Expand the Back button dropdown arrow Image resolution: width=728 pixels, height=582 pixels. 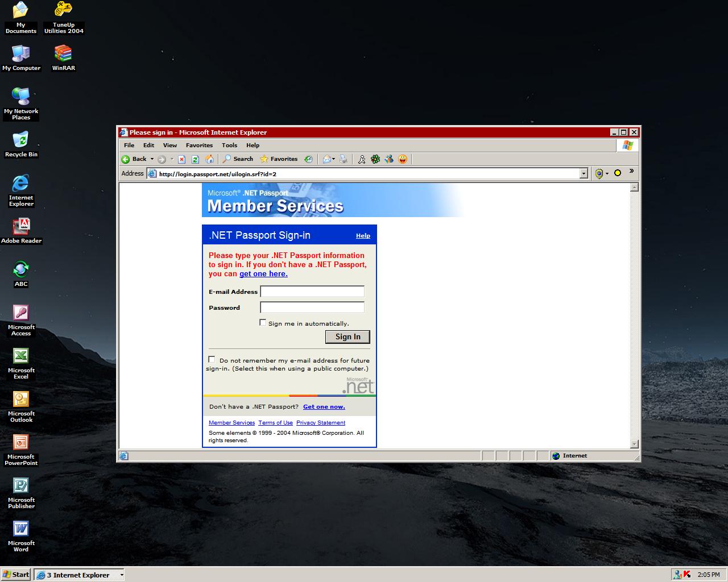pyautogui.click(x=152, y=159)
